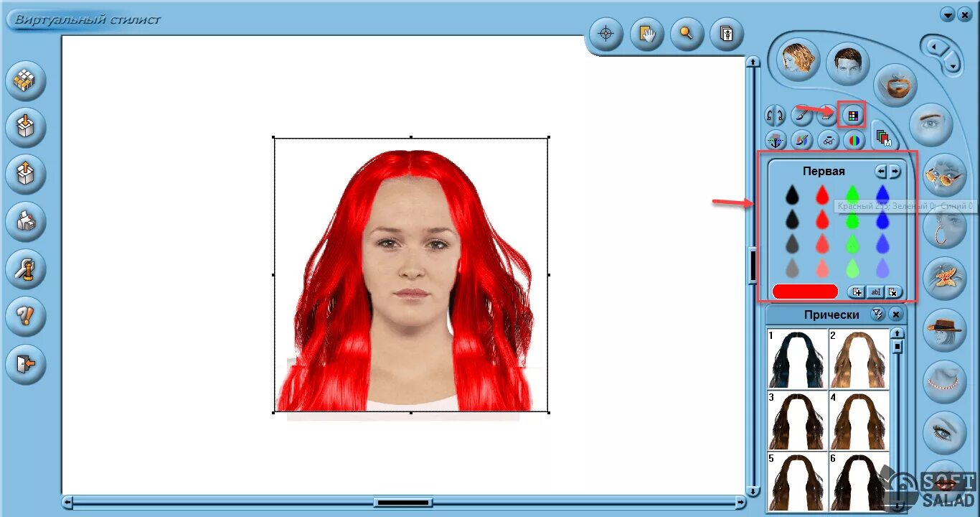Open the beard and mustache category
Image resolution: width=980 pixels, height=517 pixels.
pyautogui.click(x=895, y=85)
